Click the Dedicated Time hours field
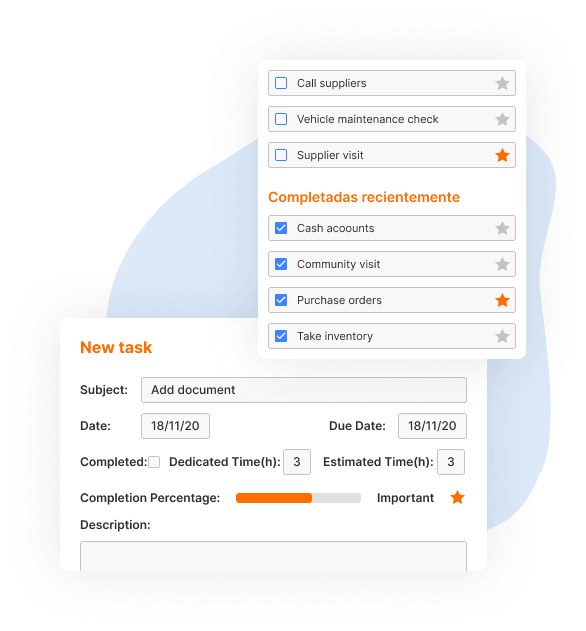This screenshot has width=586, height=631. [x=297, y=462]
